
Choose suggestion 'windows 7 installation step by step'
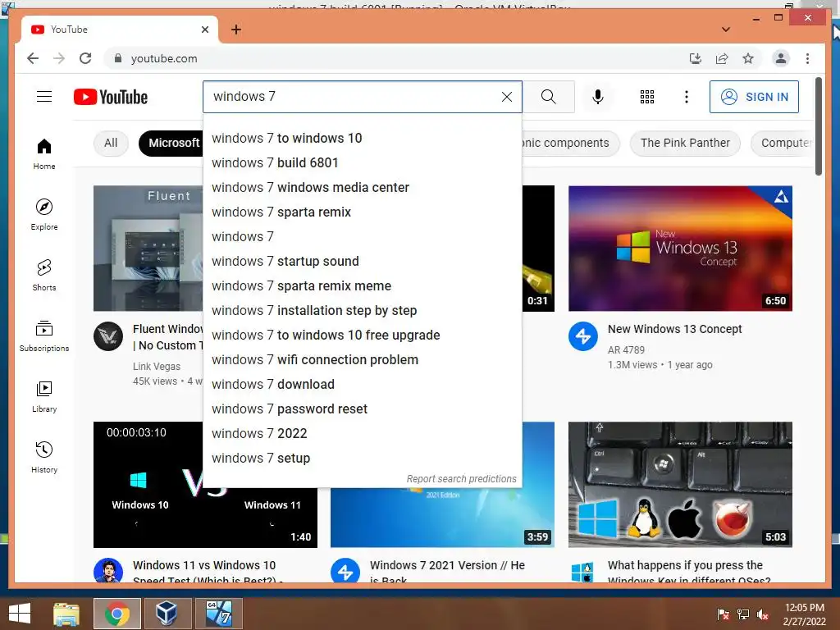(362, 311)
